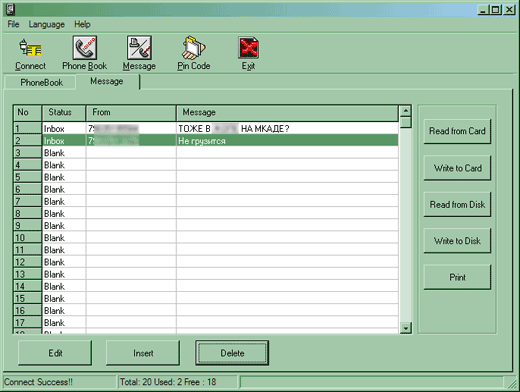Maximize the window
Screen dimensions: 520x392
pyautogui.click(x=496, y=10)
